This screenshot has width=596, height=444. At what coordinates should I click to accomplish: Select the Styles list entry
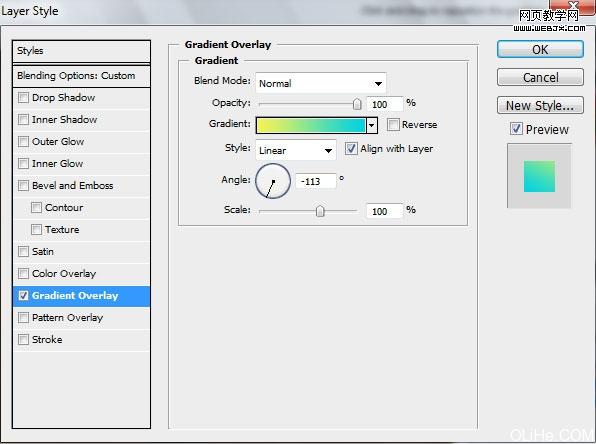(x=81, y=51)
